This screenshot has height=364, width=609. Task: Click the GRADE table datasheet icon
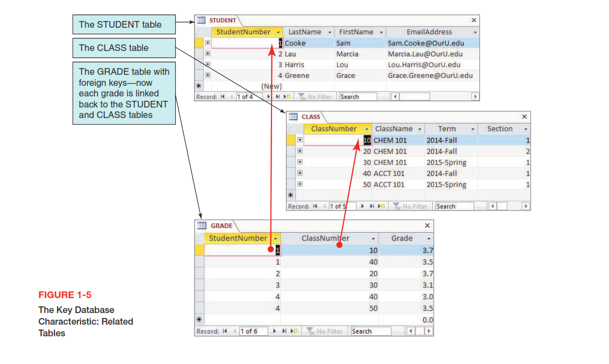tap(202, 225)
